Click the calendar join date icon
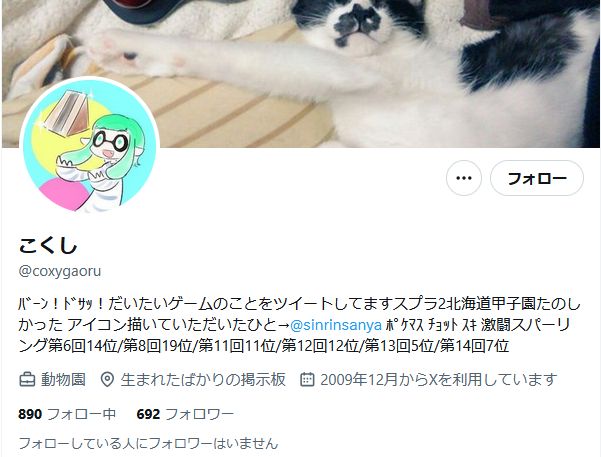 click(307, 380)
